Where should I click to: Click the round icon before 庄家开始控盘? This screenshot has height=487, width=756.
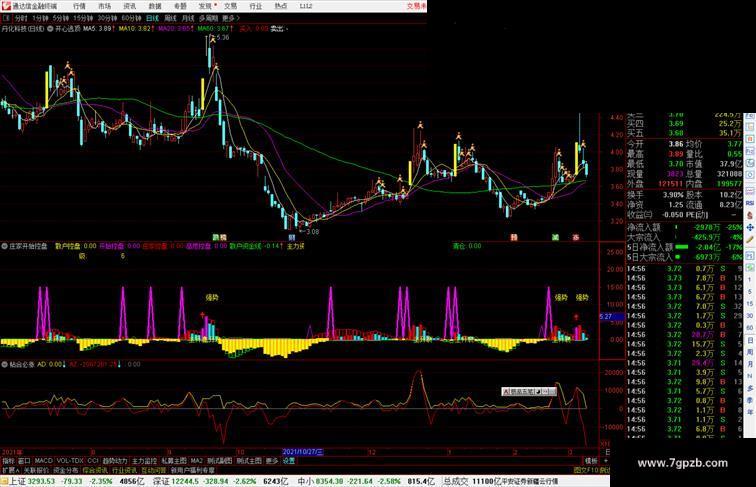pos(4,246)
